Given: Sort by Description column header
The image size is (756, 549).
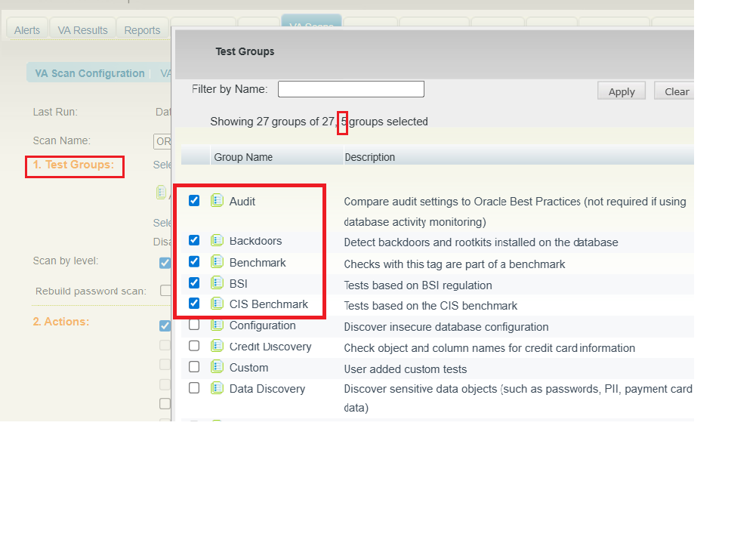Looking at the screenshot, I should click(x=370, y=157).
